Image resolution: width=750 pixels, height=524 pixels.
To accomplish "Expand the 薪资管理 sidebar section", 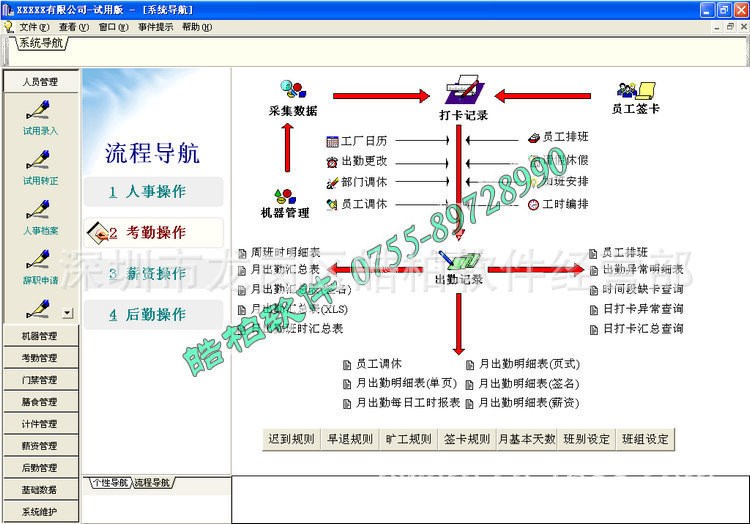I will pos(40,446).
